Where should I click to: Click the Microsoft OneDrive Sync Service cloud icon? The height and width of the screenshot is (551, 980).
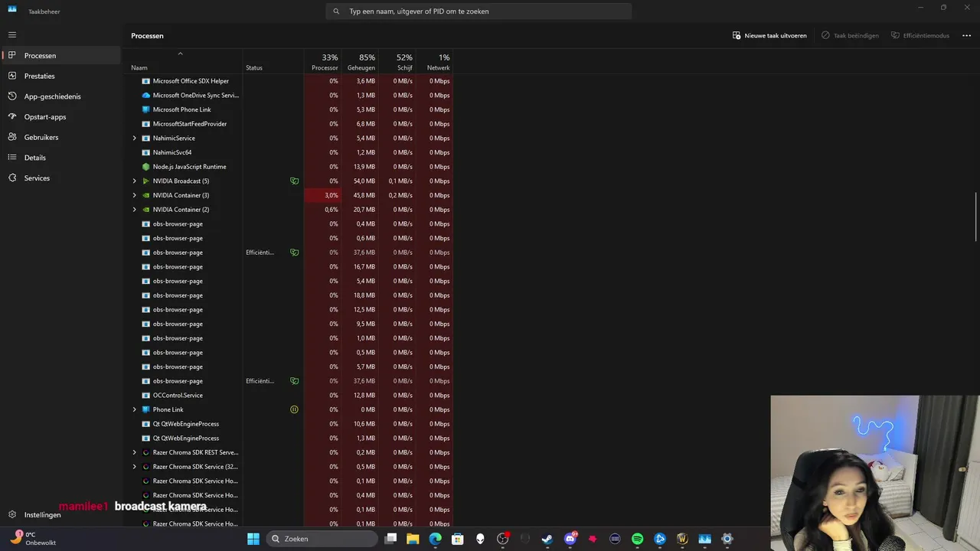[x=146, y=95]
